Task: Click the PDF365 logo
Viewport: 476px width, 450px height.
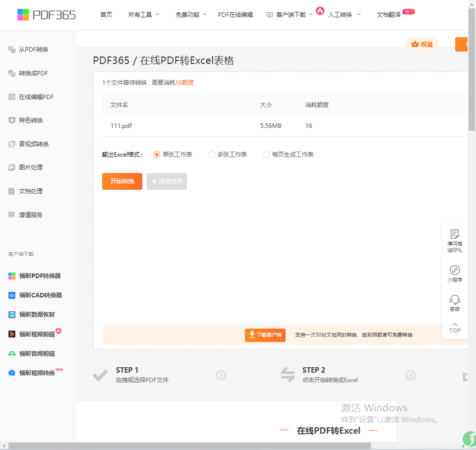Action: coord(47,14)
